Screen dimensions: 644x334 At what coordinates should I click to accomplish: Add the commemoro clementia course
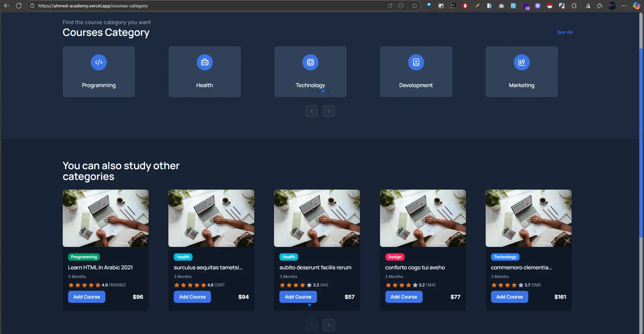(x=509, y=297)
